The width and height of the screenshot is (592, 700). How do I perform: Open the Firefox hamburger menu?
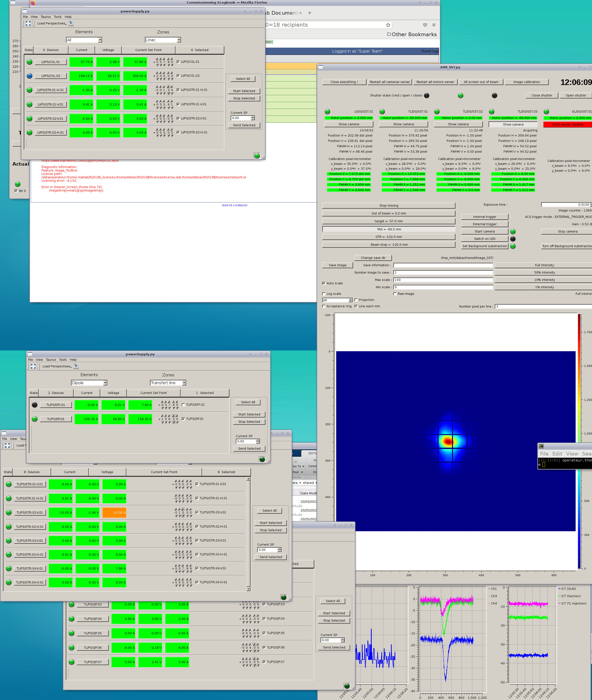click(x=434, y=25)
